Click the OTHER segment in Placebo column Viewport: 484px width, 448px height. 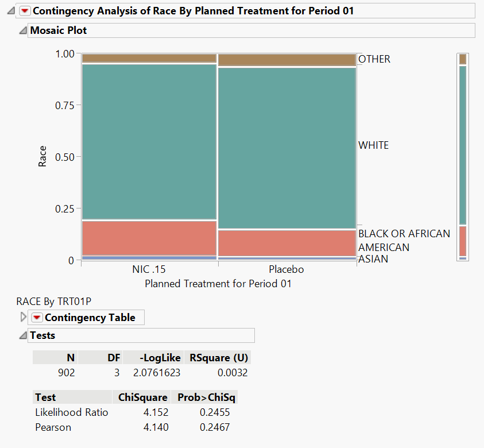coord(286,60)
